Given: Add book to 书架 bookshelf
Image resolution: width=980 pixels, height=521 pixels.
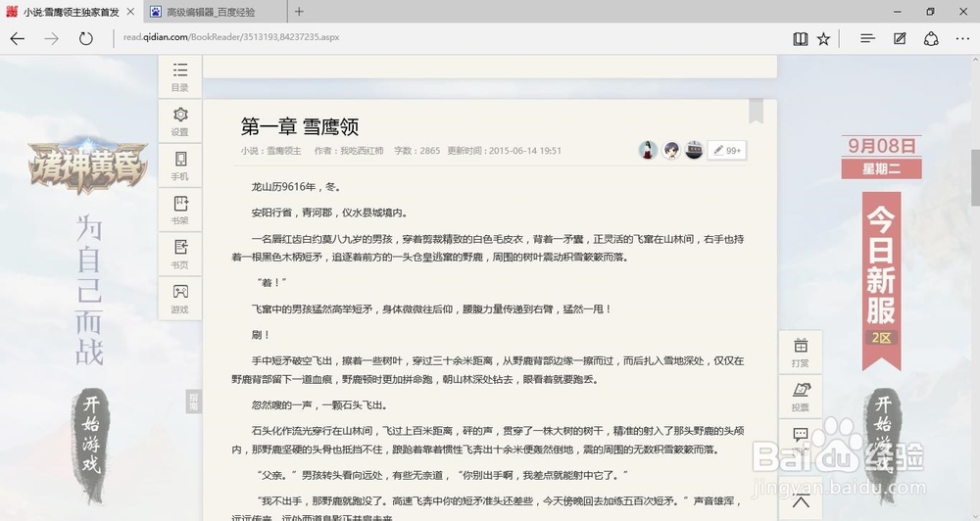Looking at the screenshot, I should click(x=180, y=210).
